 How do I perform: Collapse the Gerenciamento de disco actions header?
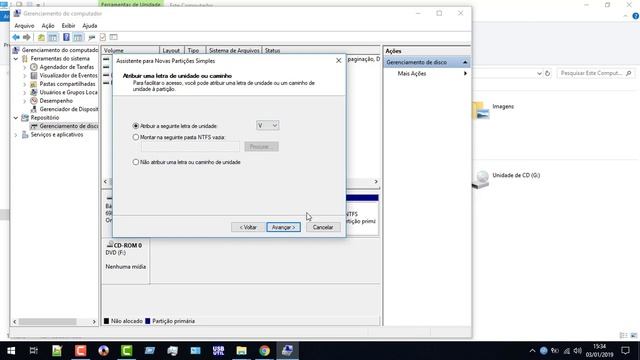coord(465,62)
